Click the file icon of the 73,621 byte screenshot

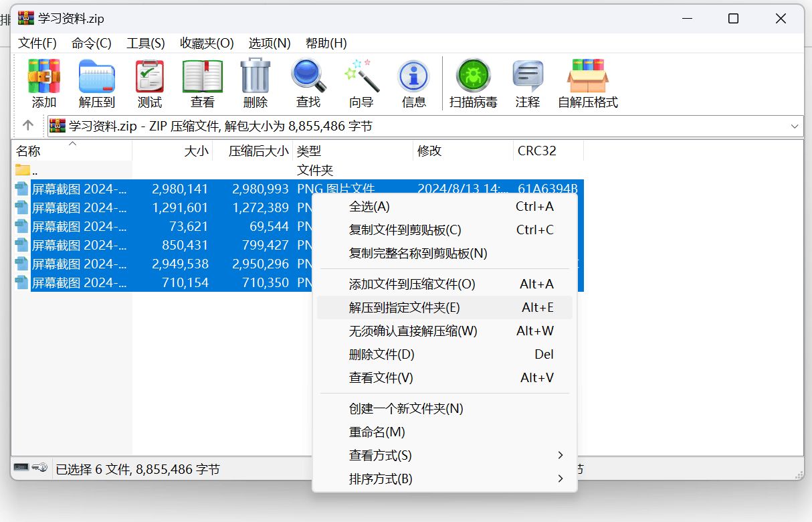[x=22, y=226]
